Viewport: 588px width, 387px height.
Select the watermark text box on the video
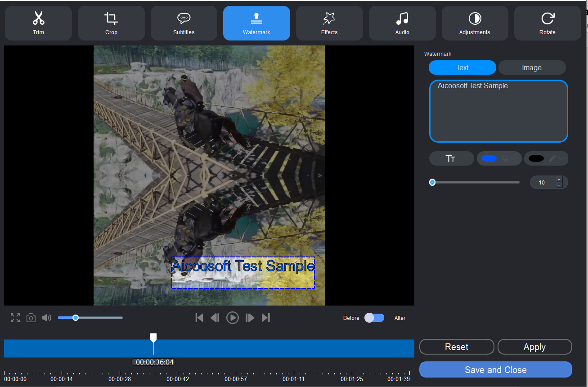(x=243, y=273)
